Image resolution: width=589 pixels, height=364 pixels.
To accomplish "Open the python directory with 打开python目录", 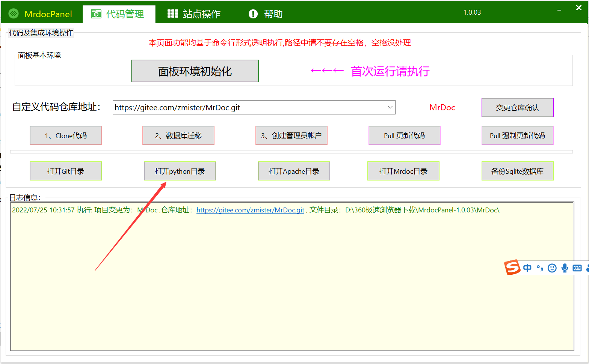I will [x=180, y=171].
